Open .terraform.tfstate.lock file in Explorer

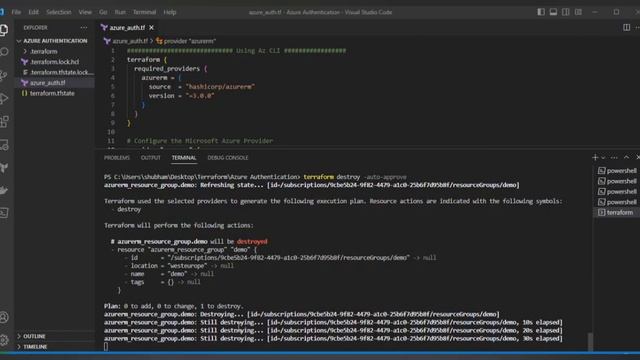tap(55, 72)
